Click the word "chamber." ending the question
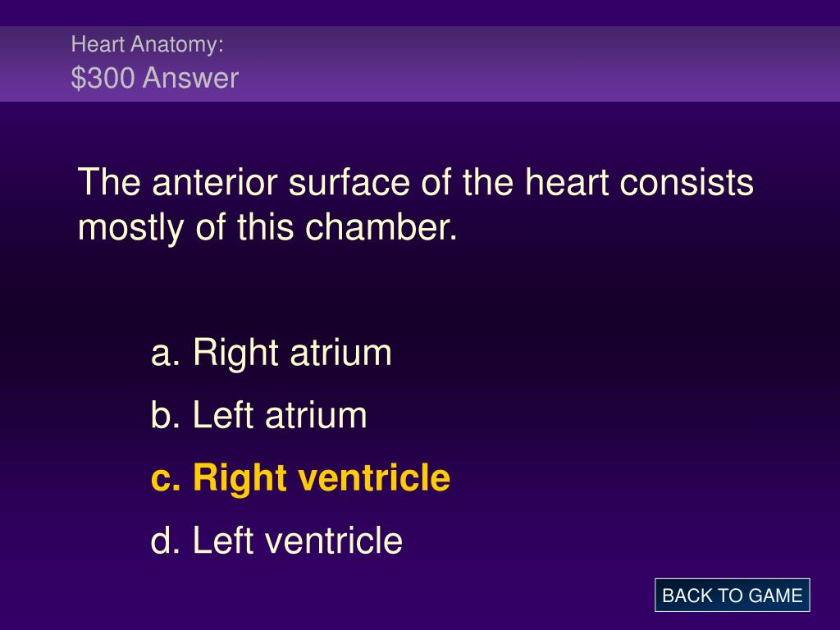Viewport: 840px width, 630px height. pos(381,226)
